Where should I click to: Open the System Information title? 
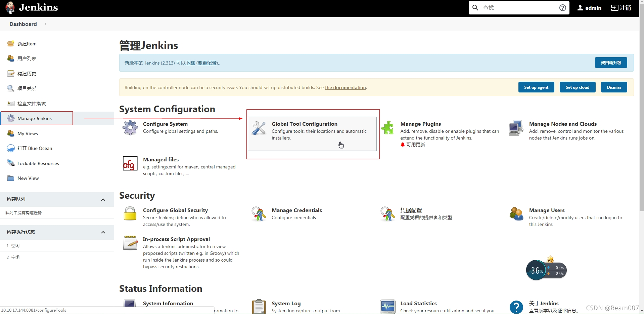168,303
